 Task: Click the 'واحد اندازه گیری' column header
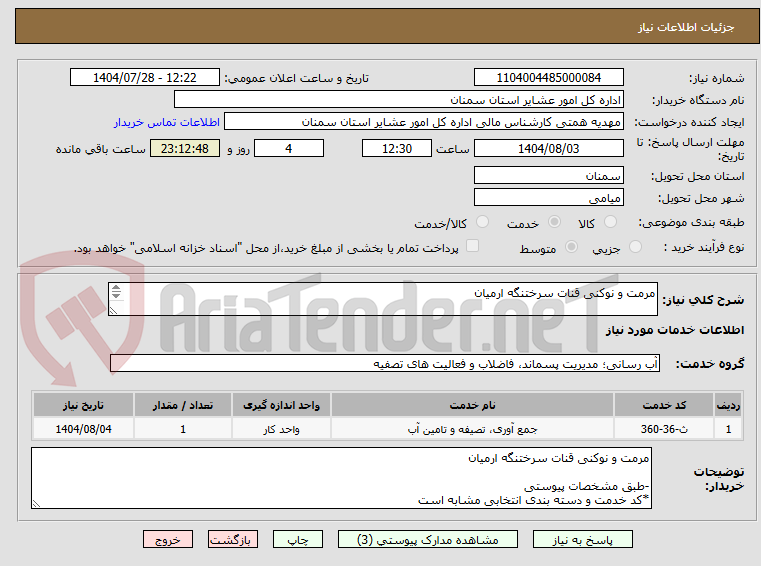pos(281,405)
